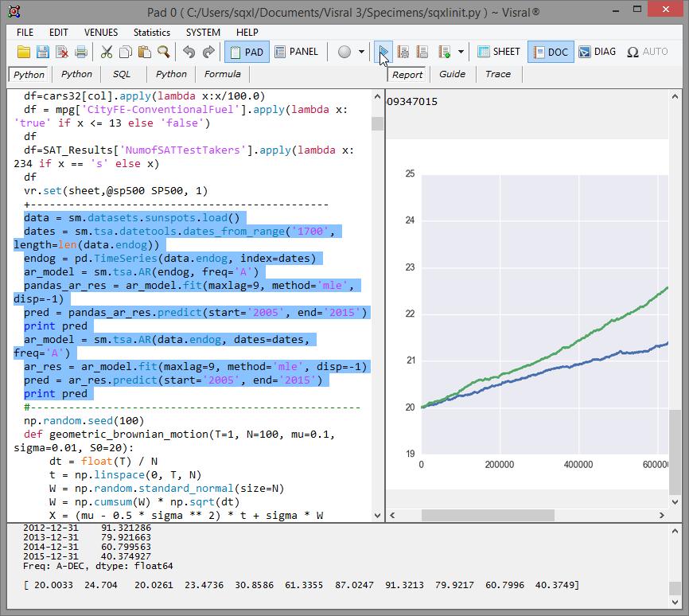The height and width of the screenshot is (616, 689).
Task: Click the magnifier find icon
Action: [x=163, y=52]
